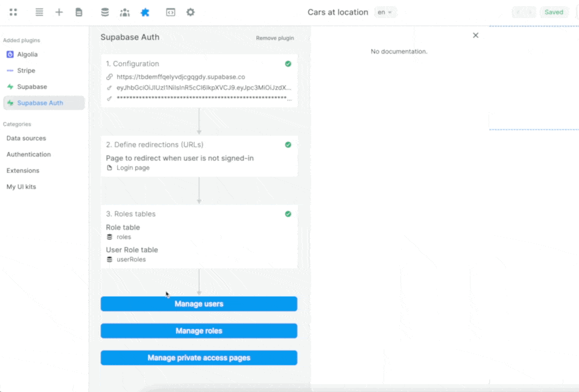Open the plugins puzzle-piece icon

pyautogui.click(x=145, y=12)
